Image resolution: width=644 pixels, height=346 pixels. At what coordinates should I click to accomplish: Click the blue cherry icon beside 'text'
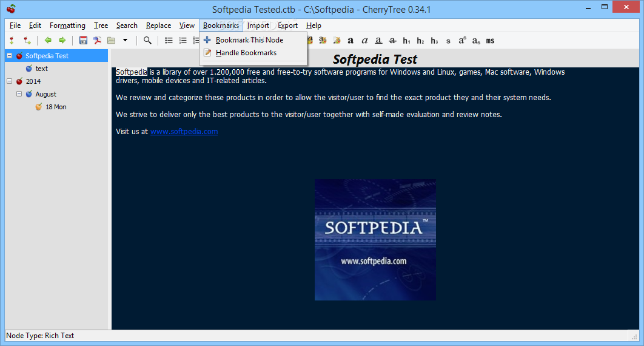pos(29,68)
